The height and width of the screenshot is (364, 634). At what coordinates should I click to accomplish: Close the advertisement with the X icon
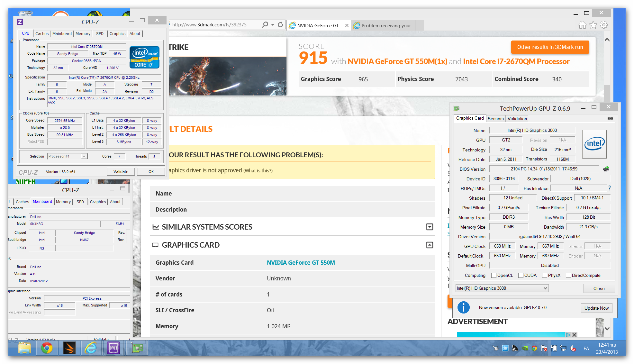pyautogui.click(x=575, y=335)
